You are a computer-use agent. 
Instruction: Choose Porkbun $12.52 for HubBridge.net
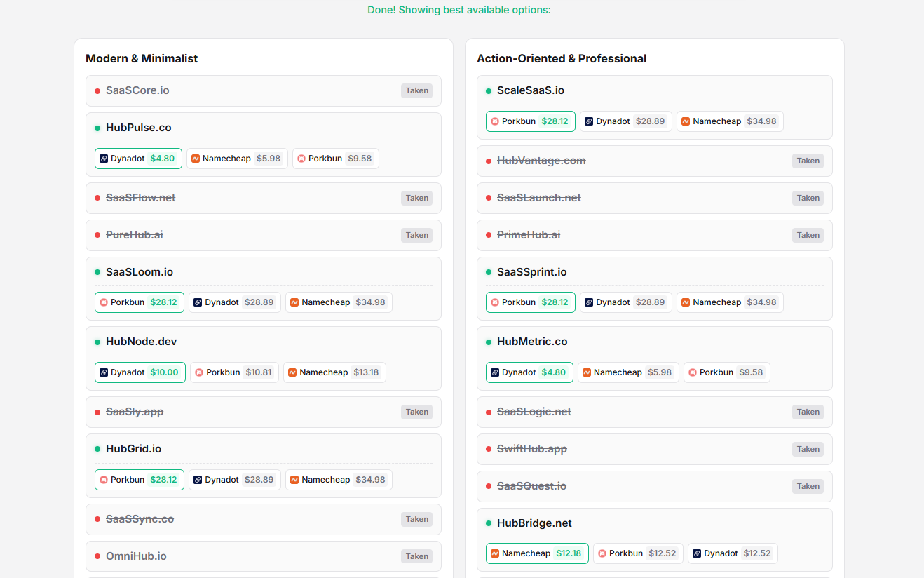(638, 553)
